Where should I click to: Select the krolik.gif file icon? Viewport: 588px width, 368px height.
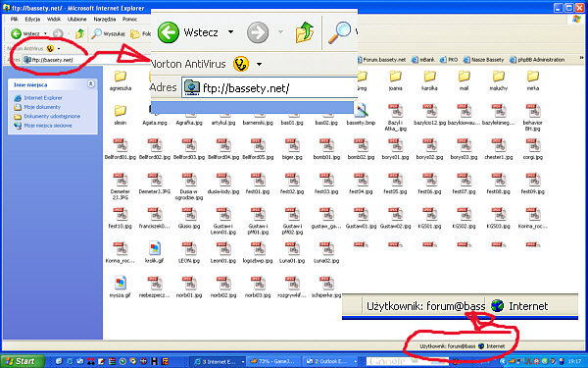tap(155, 248)
